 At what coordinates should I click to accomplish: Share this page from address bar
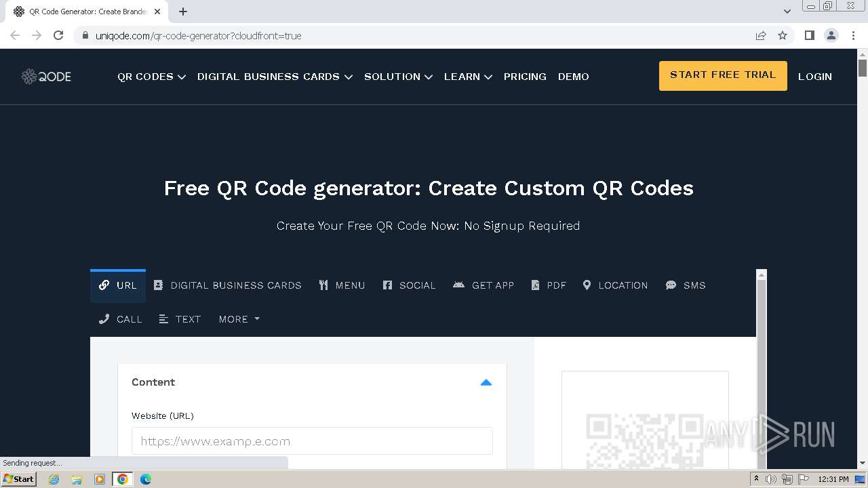pyautogui.click(x=761, y=35)
